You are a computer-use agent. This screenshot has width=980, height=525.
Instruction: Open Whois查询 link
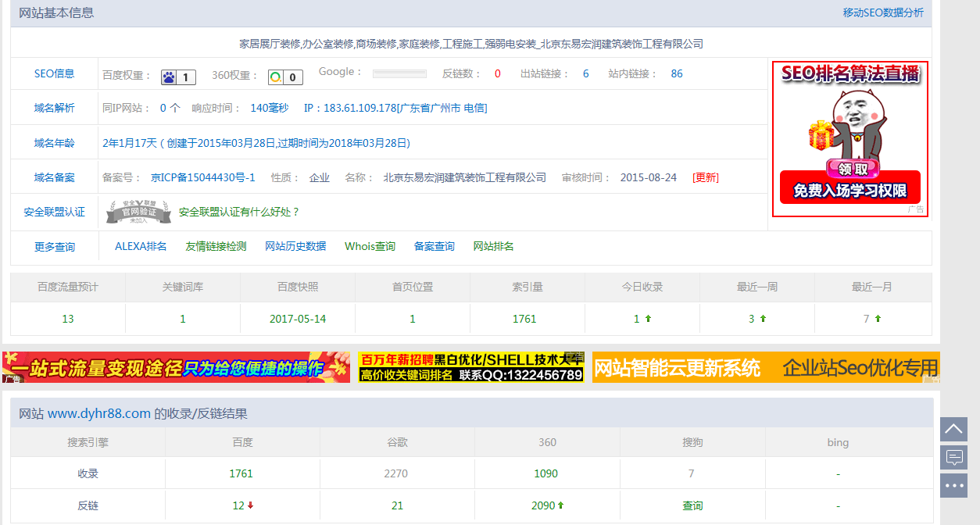370,246
